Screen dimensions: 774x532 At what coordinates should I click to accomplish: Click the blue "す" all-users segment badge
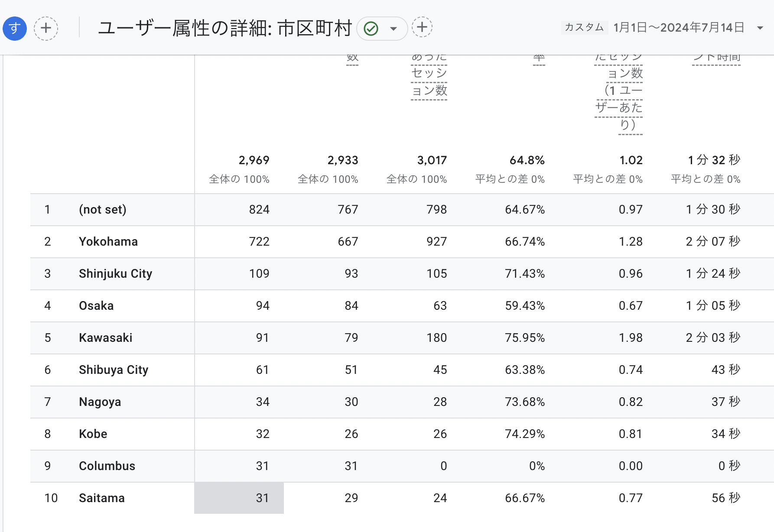pyautogui.click(x=15, y=29)
